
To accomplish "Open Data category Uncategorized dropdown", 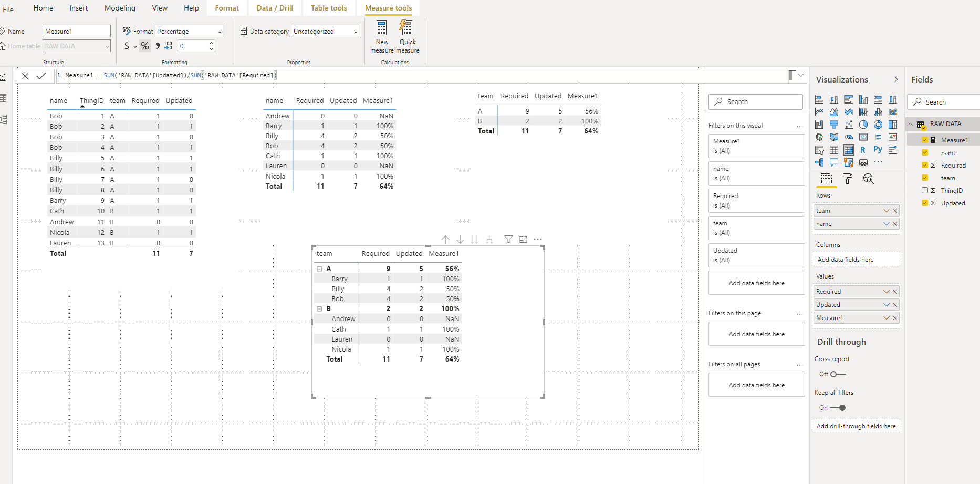I will pyautogui.click(x=325, y=32).
